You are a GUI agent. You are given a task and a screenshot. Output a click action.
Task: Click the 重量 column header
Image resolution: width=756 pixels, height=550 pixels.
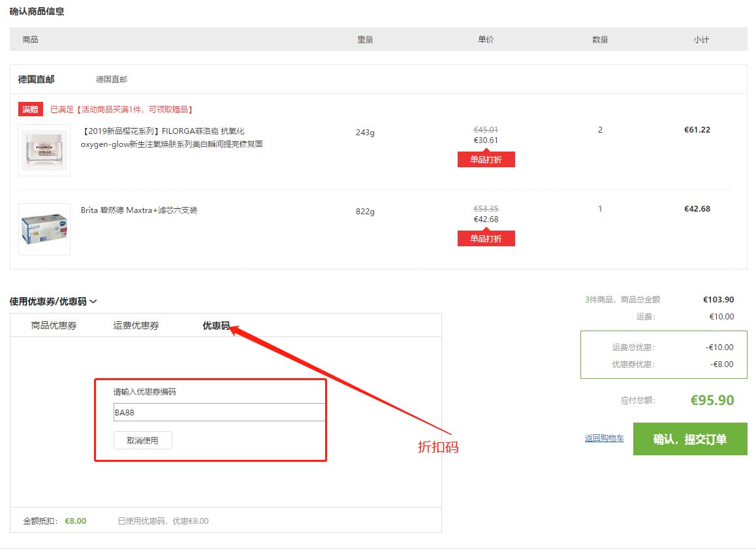[x=365, y=40]
